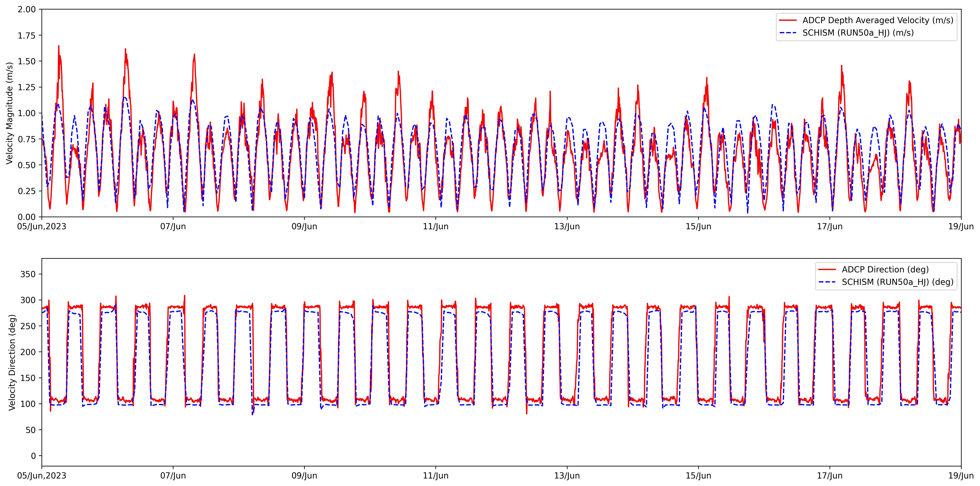Click the 1.25 tick on velocity magnitude axis
980x486 pixels.
pyautogui.click(x=27, y=87)
